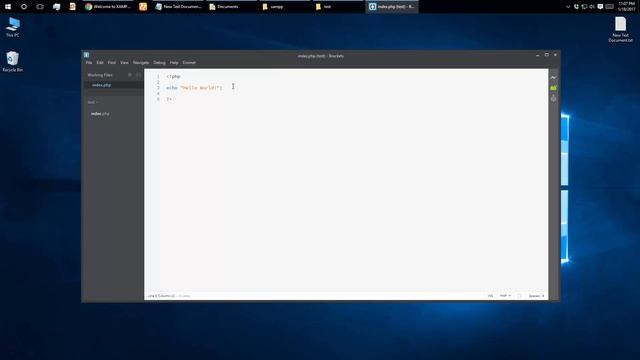Open Task View on the taskbar
This screenshot has height=360, width=640.
40,7
